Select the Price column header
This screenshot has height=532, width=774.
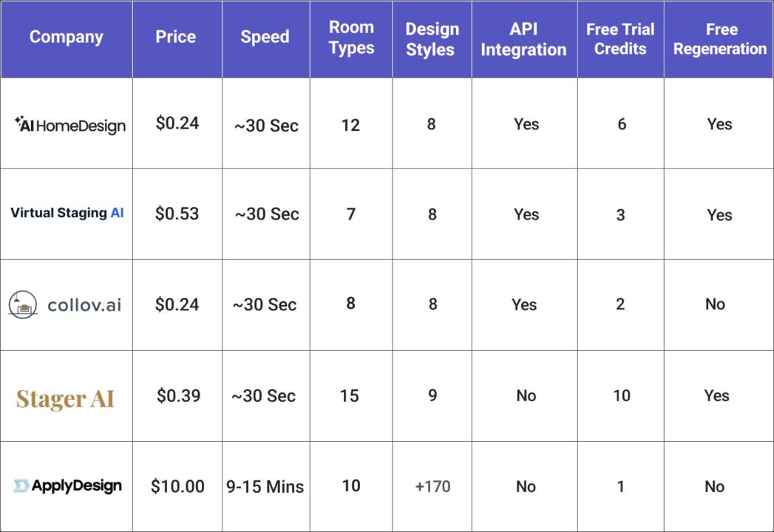176,37
